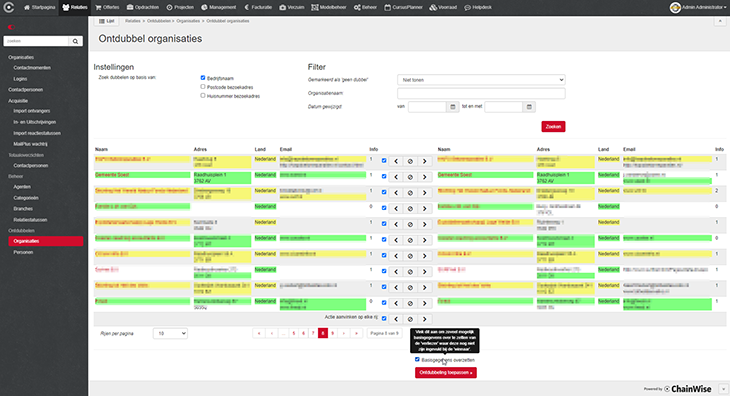Screen dimensions: 730x396
Task: Toggle the 'Actie aanvinken op elke rij' checkbox
Action: pos(384,319)
